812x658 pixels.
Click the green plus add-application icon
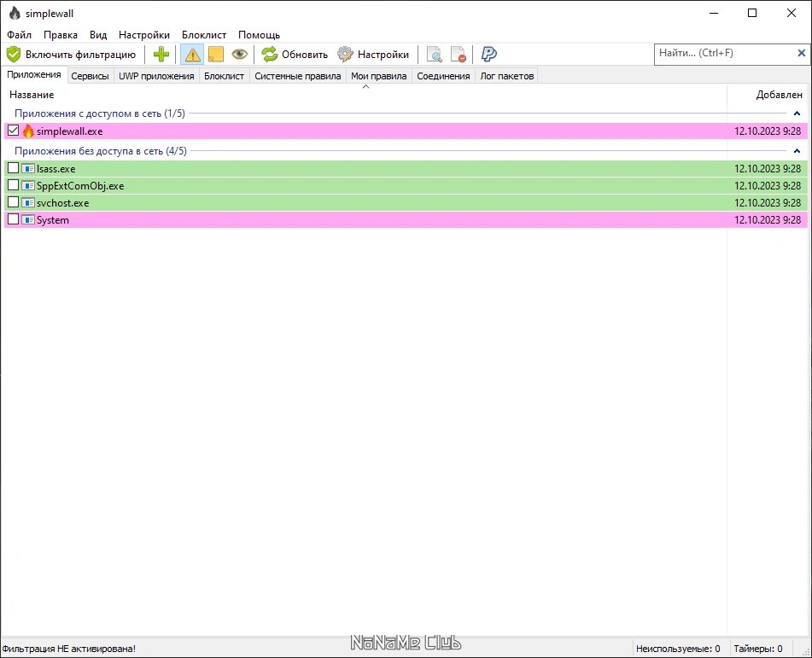[161, 55]
